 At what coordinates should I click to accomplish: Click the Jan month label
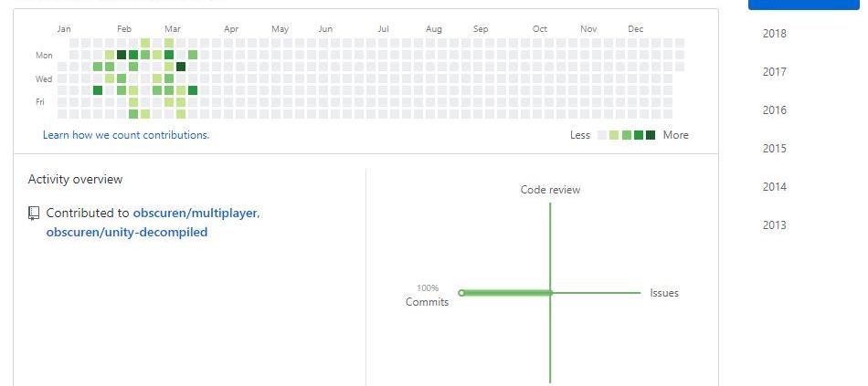tap(64, 29)
